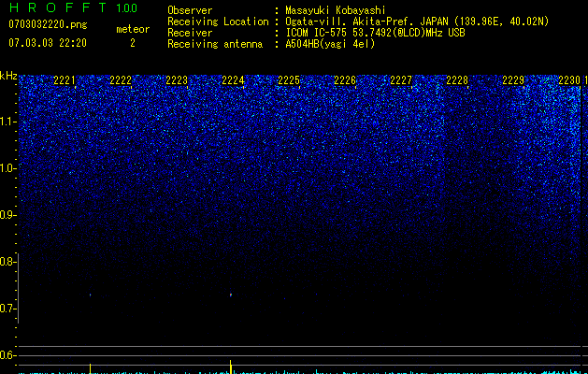Click the Ogata-vill. Akita-Pref. JAPAN location text
The height and width of the screenshot is (374, 588).
pyautogui.click(x=417, y=22)
